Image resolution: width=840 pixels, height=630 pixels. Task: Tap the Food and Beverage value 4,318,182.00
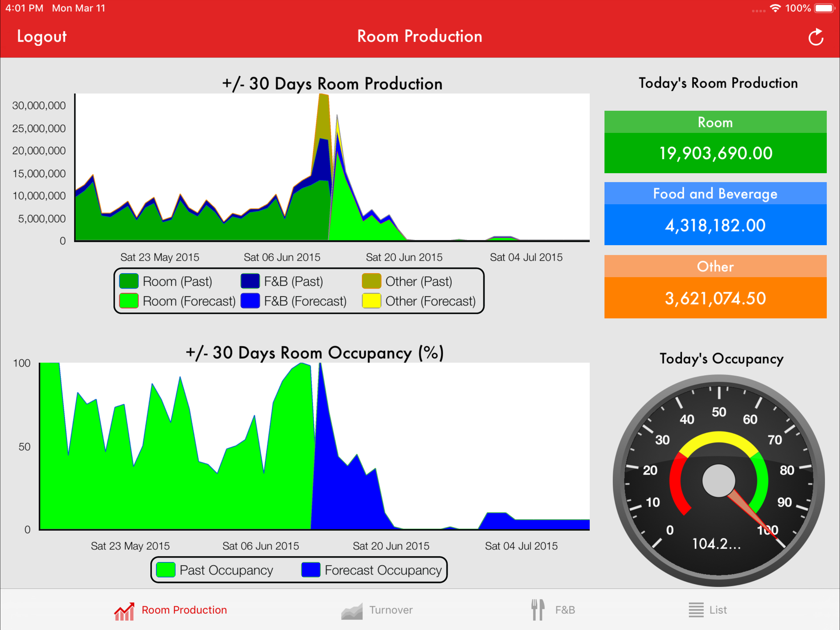tap(715, 225)
